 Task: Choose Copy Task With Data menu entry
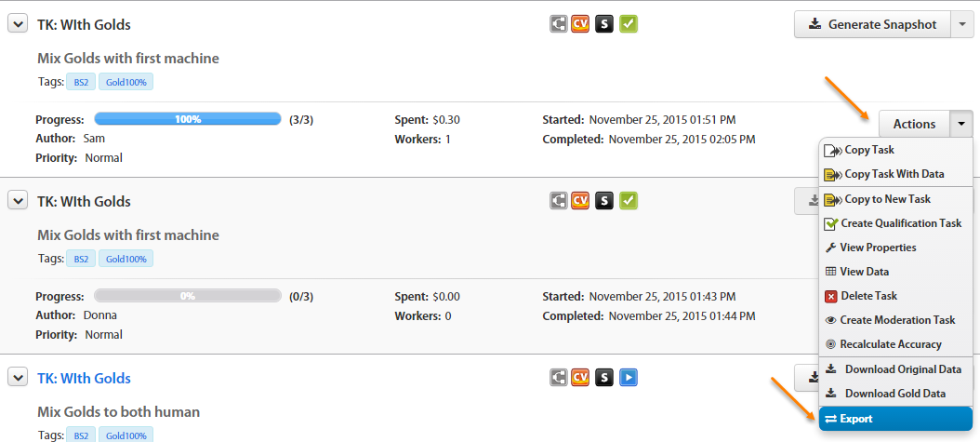pos(895,174)
